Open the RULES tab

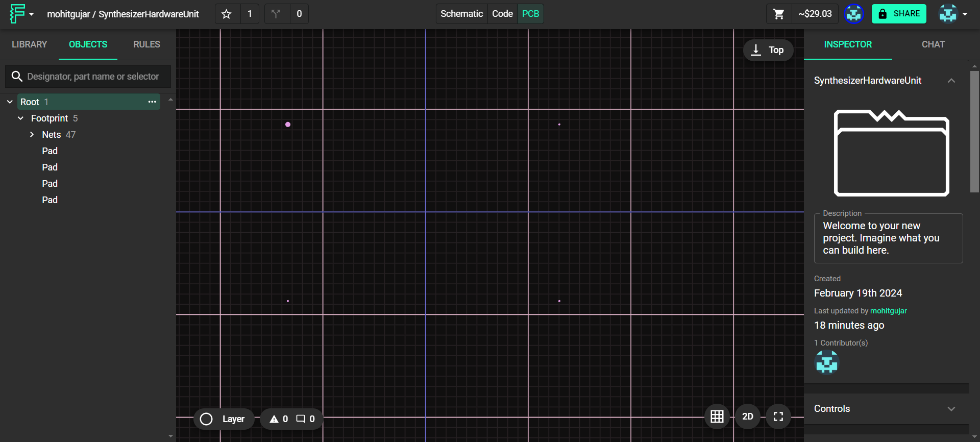click(146, 44)
